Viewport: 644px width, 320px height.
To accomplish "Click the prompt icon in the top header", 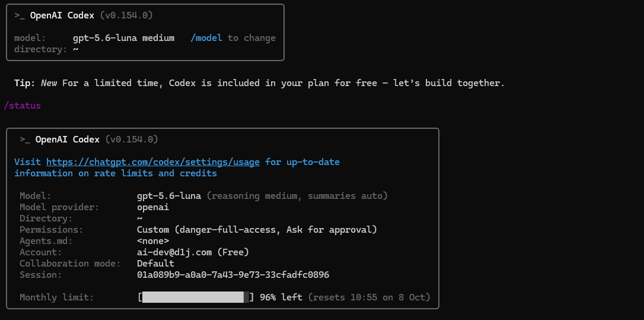I will tap(20, 15).
